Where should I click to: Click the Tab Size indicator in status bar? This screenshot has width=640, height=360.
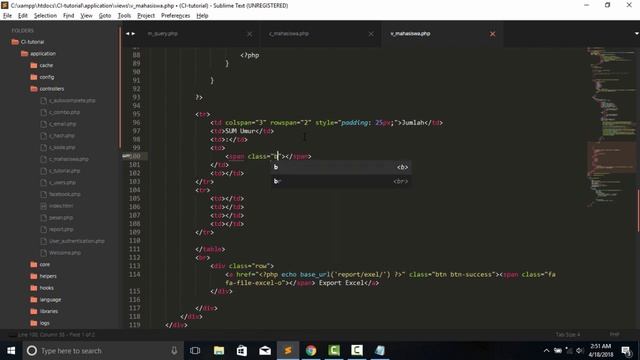568,335
